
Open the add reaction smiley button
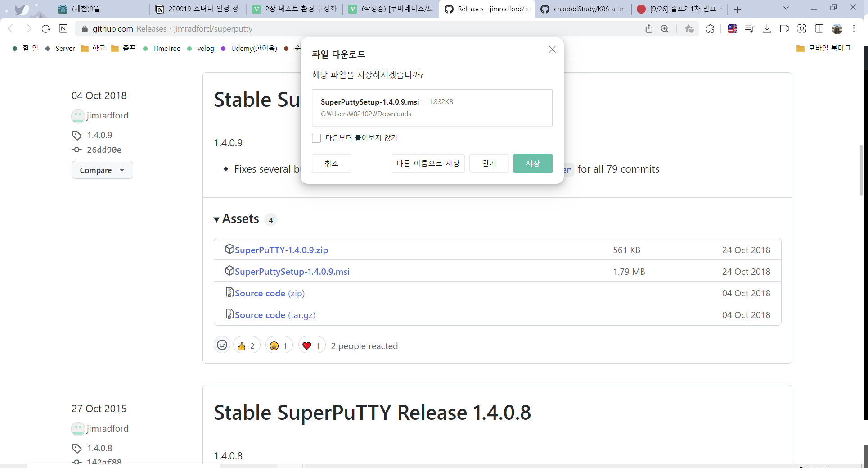coord(222,345)
